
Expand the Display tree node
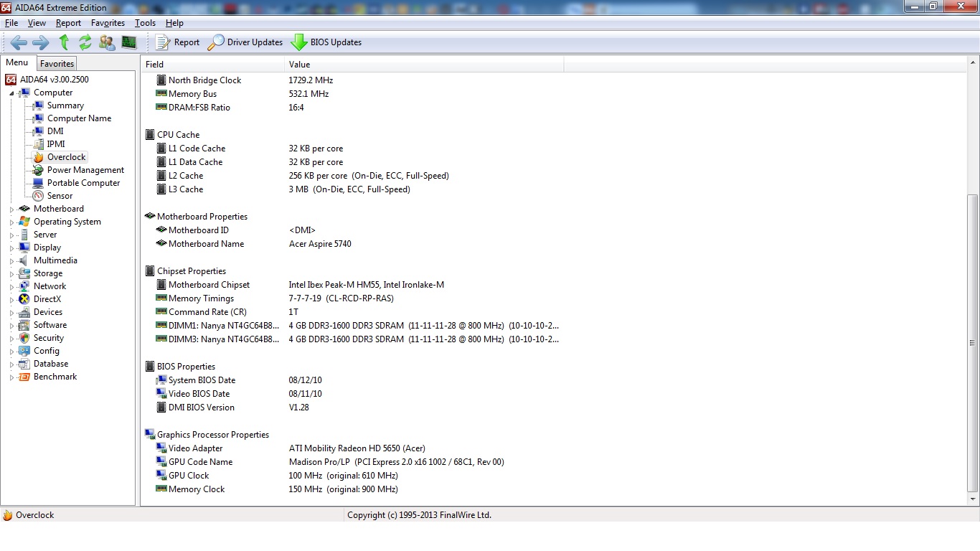coord(11,248)
